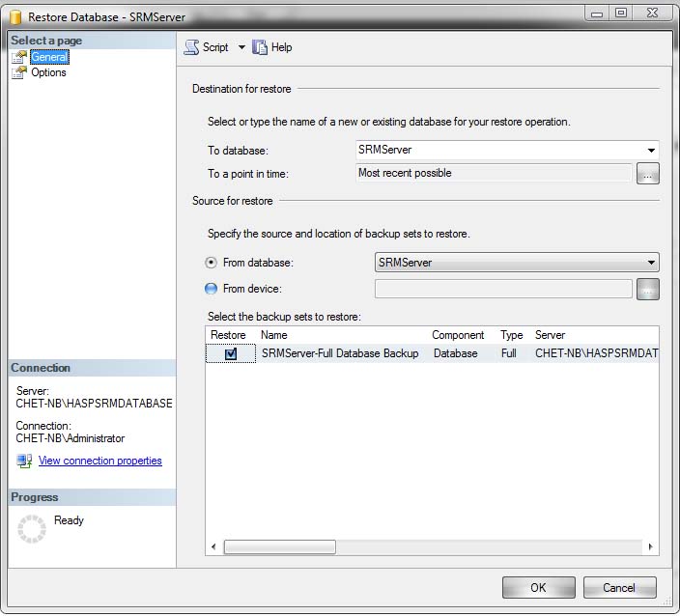Screen dimensions: 680x616
Task: Uncheck Restore for SRMServer-Full Database Backup
Action: (x=231, y=353)
